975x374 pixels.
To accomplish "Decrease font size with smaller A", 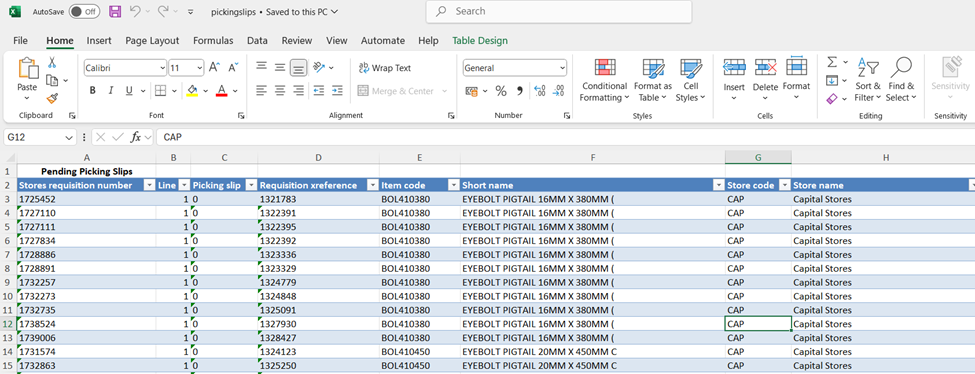I will pos(233,67).
